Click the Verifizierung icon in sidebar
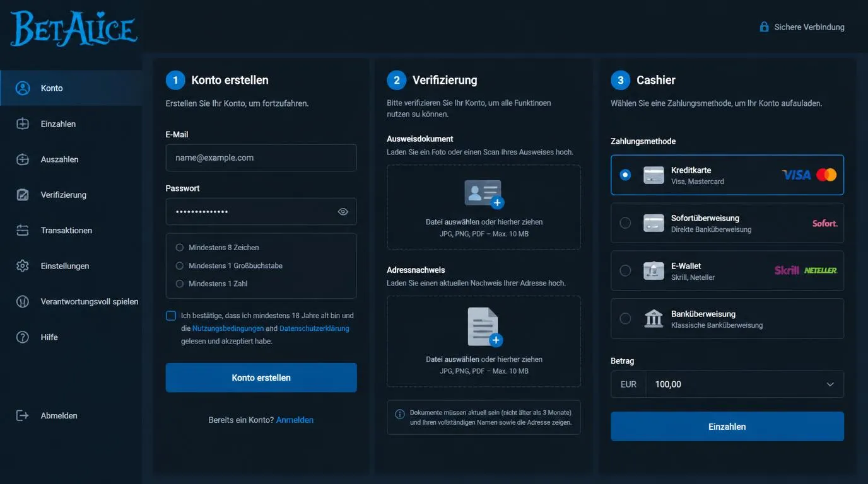Screen dimensions: 868x484 point(23,195)
